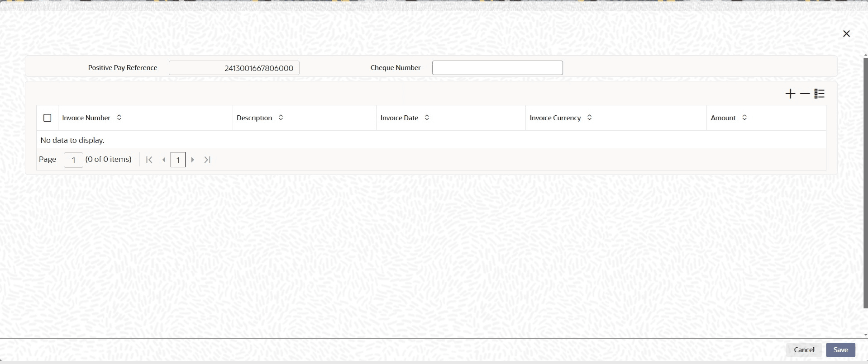Viewport: 868px width, 364px height.
Task: Select page 1 button in pagination
Action: point(178,160)
